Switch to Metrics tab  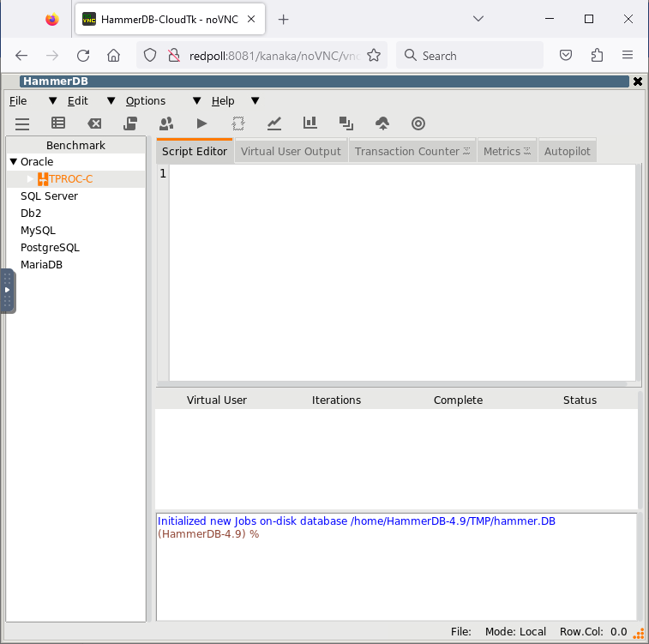(x=507, y=152)
